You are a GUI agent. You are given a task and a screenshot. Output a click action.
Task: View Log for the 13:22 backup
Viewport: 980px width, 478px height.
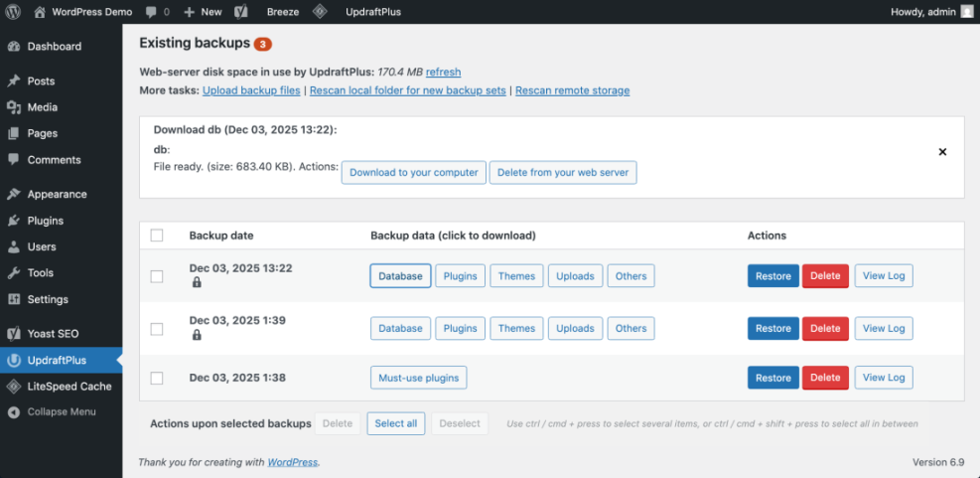coord(884,275)
